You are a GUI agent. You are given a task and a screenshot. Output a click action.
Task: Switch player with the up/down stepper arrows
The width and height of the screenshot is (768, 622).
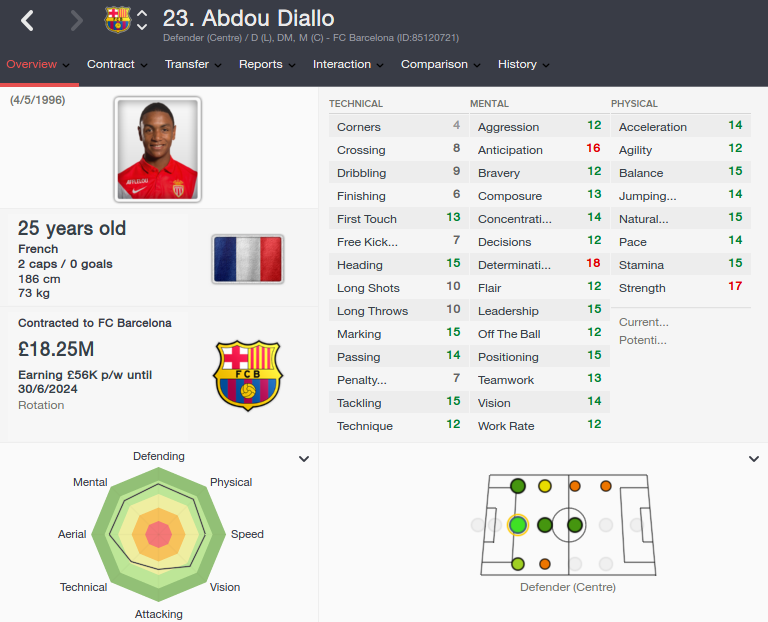(142, 20)
